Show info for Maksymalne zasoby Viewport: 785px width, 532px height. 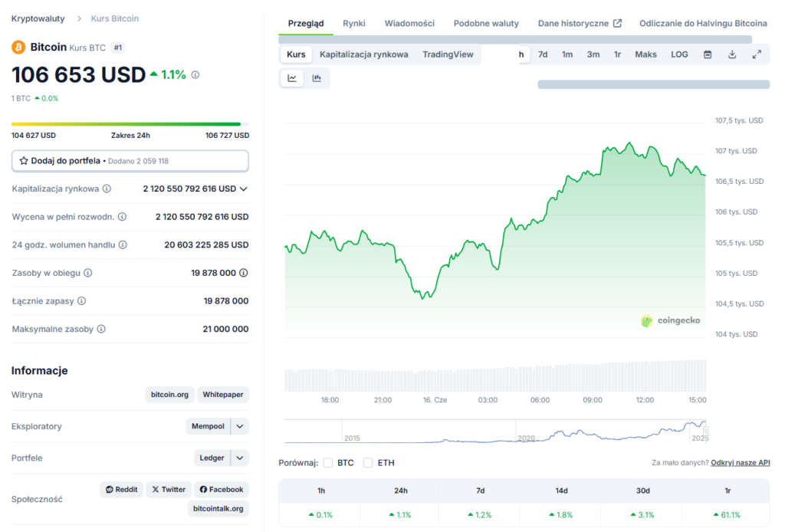coord(101,329)
